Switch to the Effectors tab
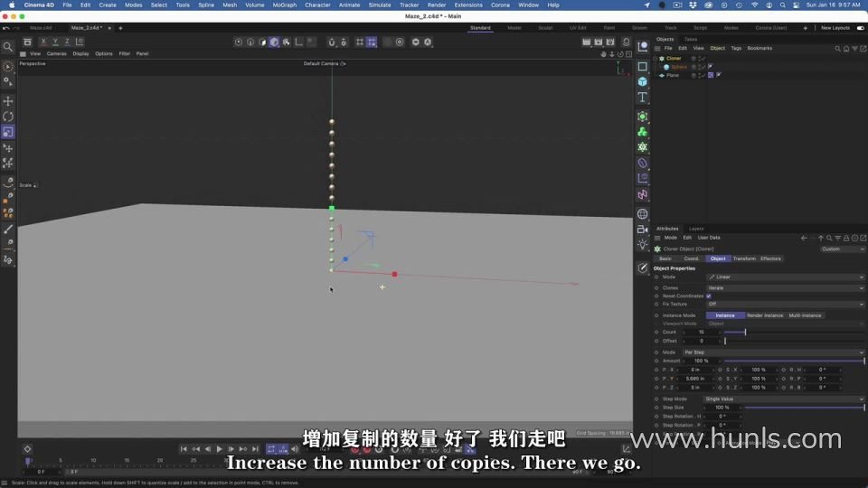This screenshot has height=488, width=868. (770, 258)
